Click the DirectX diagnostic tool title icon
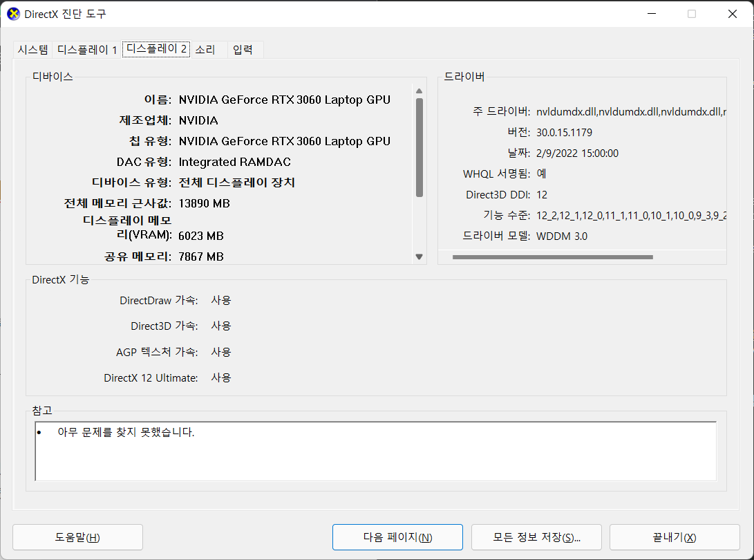Viewport: 754px width, 560px height. coord(13,14)
